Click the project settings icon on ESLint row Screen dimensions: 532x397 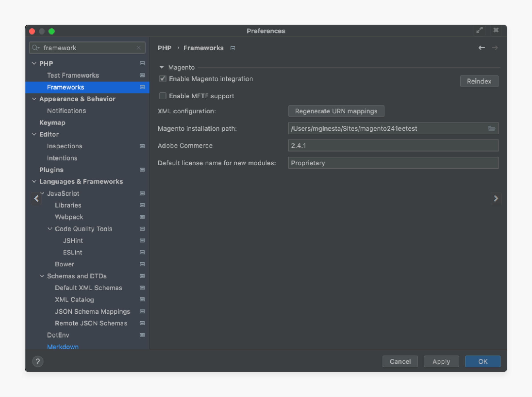click(142, 252)
